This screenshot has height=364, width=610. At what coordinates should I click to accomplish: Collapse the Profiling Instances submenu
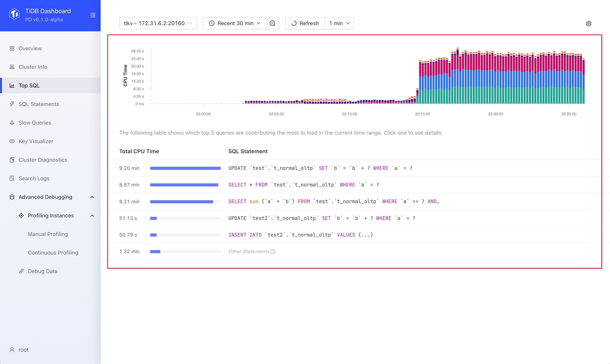pyautogui.click(x=92, y=216)
